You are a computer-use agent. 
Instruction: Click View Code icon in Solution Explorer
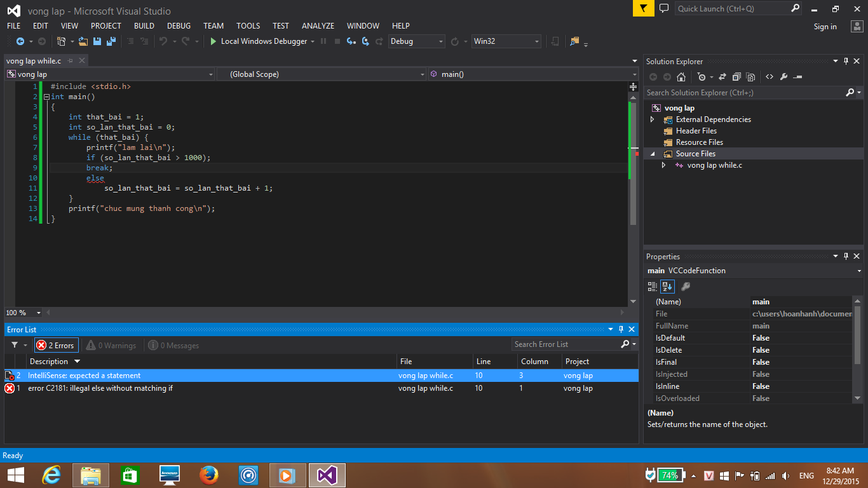pyautogui.click(x=770, y=77)
